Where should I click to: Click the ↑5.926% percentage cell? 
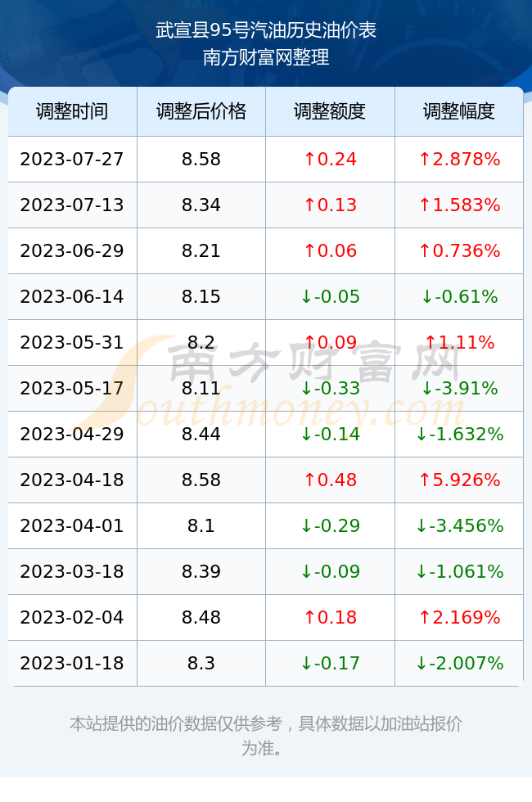coord(459,480)
